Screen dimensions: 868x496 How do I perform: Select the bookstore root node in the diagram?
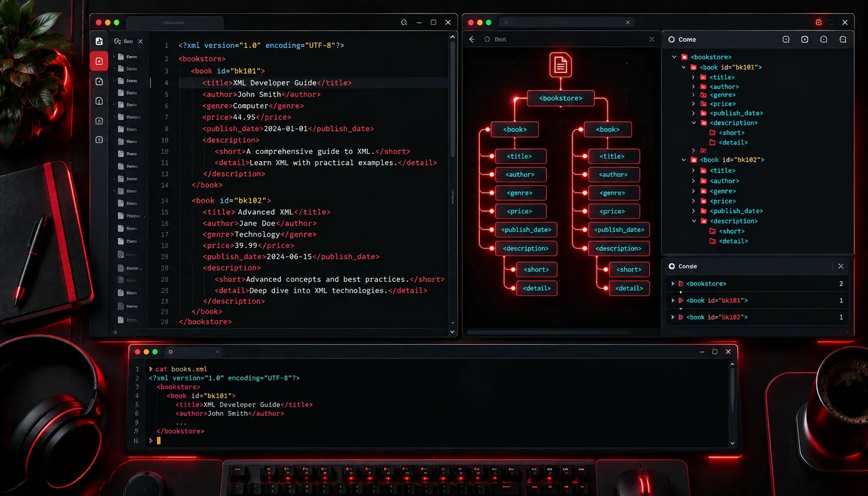click(560, 98)
